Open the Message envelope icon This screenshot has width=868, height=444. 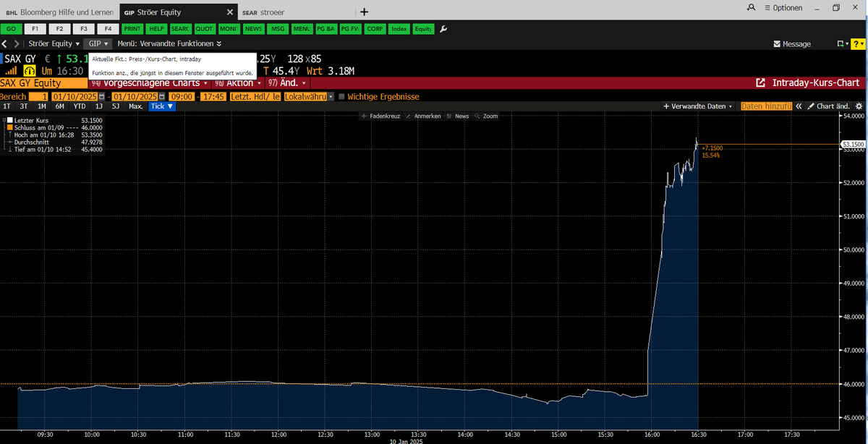click(777, 43)
